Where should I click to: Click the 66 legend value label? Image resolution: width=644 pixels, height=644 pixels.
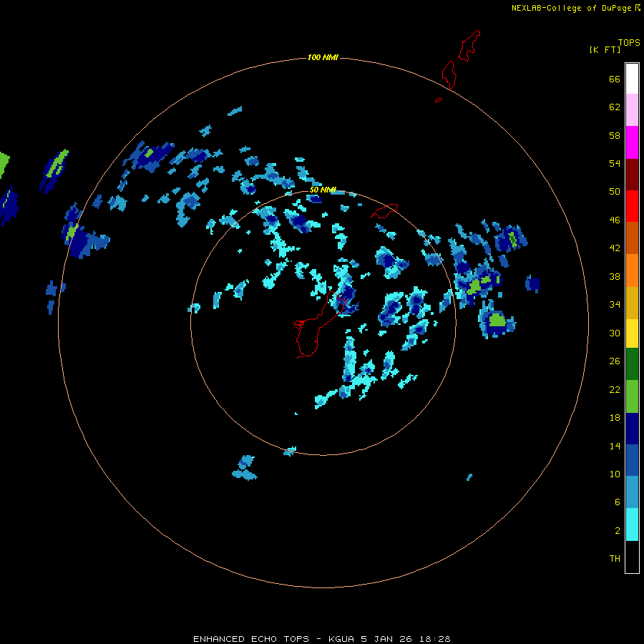[615, 79]
